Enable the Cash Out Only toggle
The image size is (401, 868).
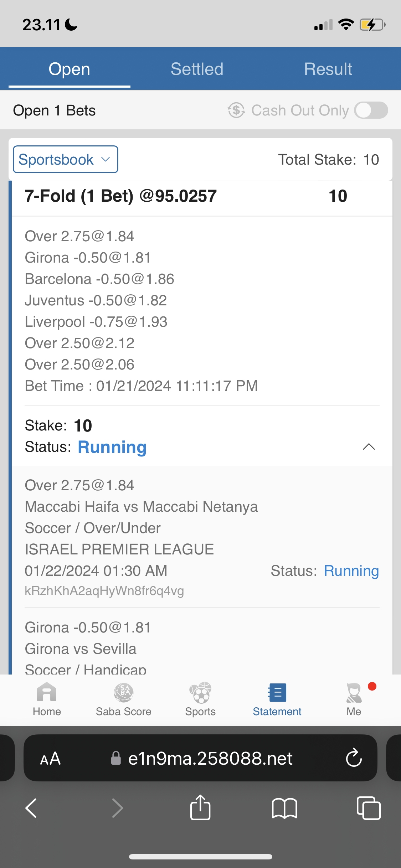371,110
